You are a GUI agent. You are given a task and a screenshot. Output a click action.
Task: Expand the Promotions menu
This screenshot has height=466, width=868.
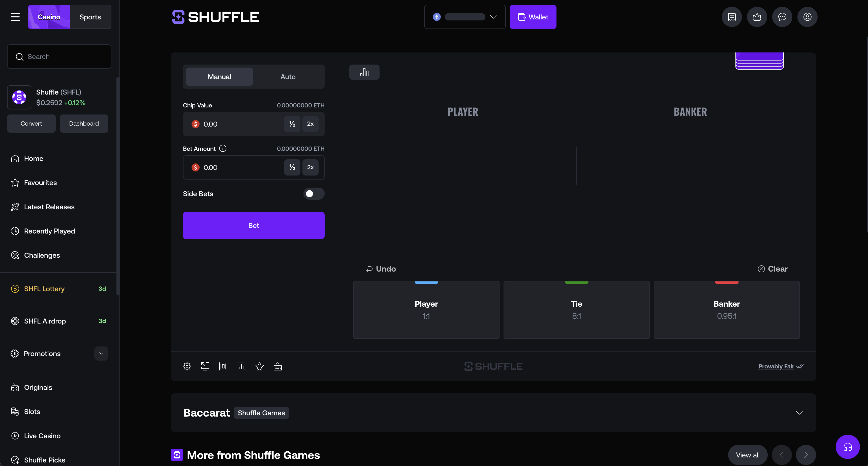[x=101, y=353]
